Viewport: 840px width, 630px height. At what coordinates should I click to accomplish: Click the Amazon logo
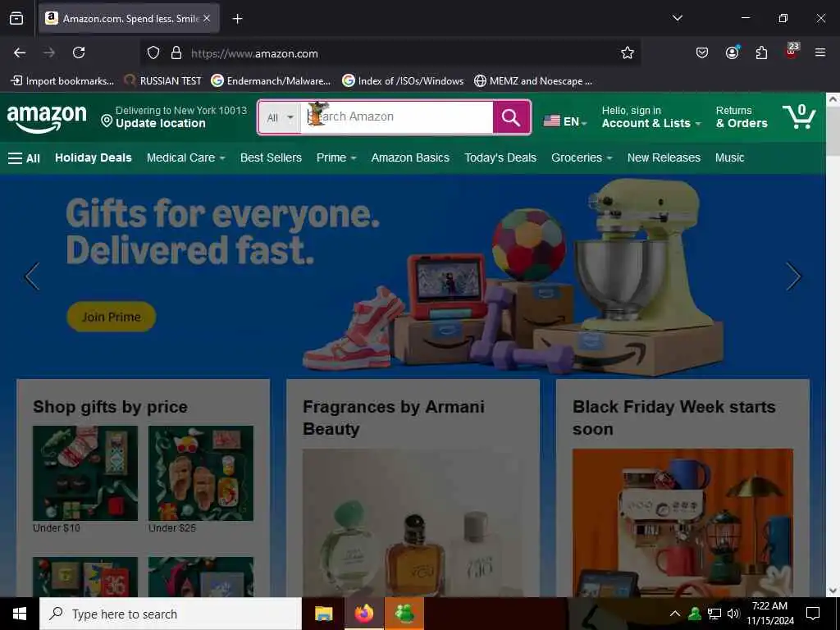pyautogui.click(x=47, y=118)
